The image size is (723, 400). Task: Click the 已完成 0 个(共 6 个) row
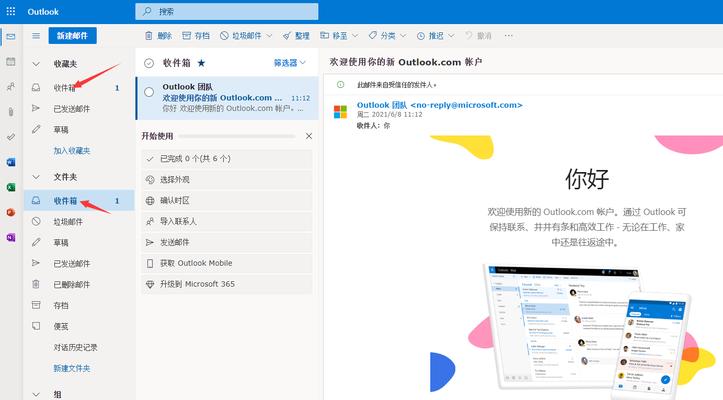point(227,159)
